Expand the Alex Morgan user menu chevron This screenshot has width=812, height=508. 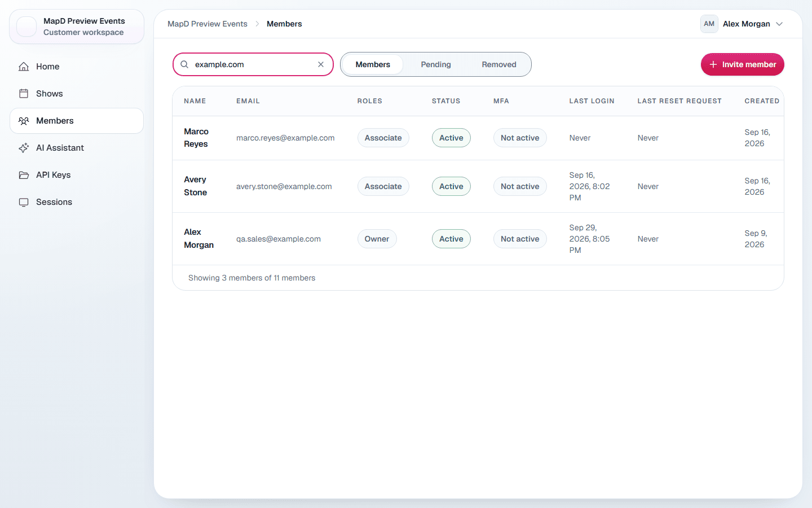pos(779,24)
